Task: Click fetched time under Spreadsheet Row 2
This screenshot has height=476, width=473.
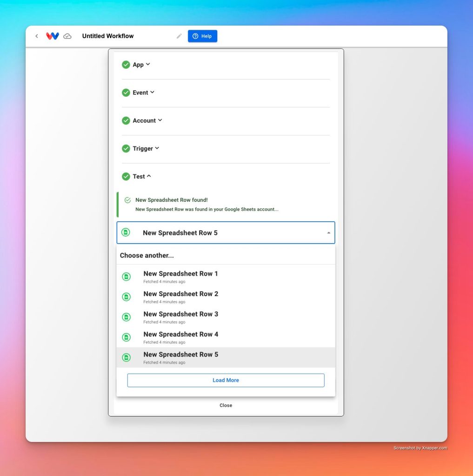Action: pos(164,302)
